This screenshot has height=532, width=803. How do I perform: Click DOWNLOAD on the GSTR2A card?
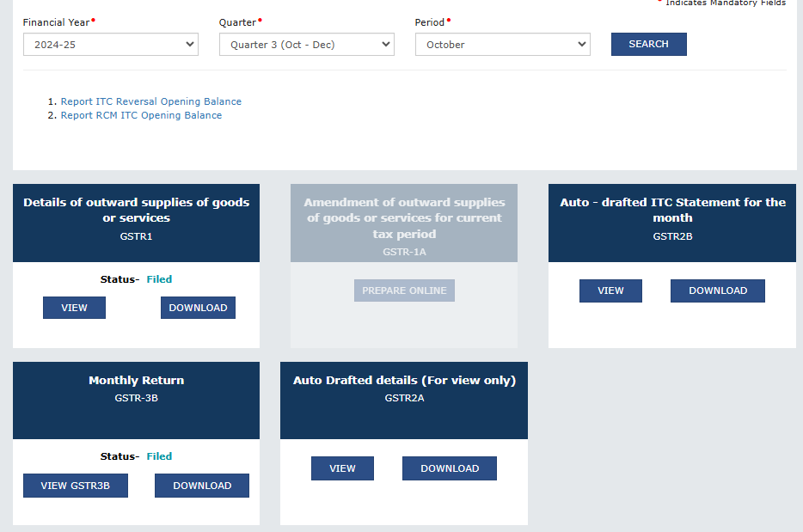pos(450,468)
